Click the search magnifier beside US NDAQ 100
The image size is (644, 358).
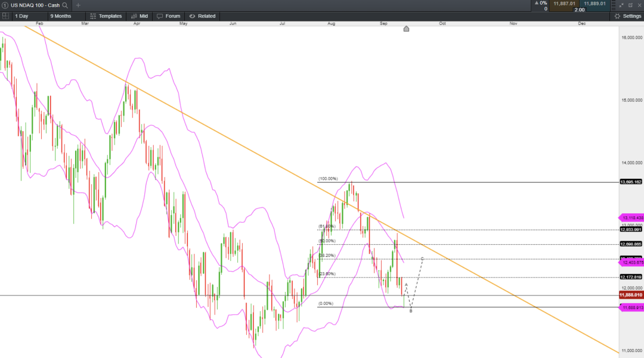[x=65, y=5]
